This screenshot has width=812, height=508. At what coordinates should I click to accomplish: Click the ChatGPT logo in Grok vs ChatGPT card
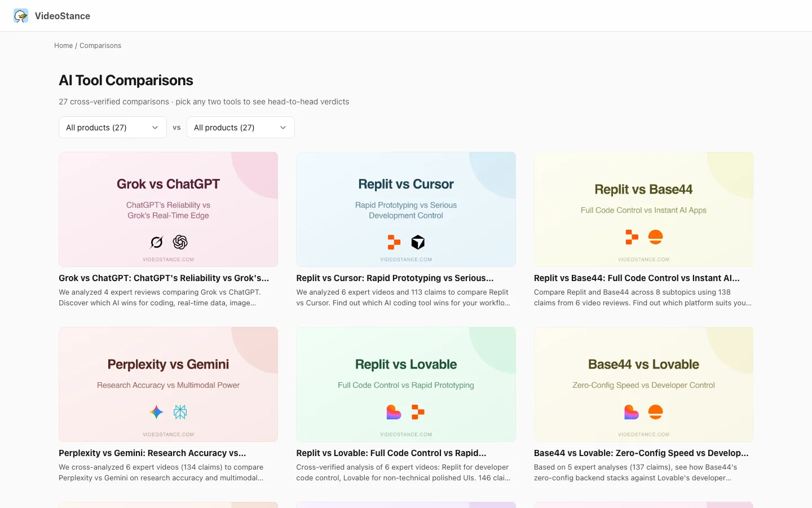180,242
